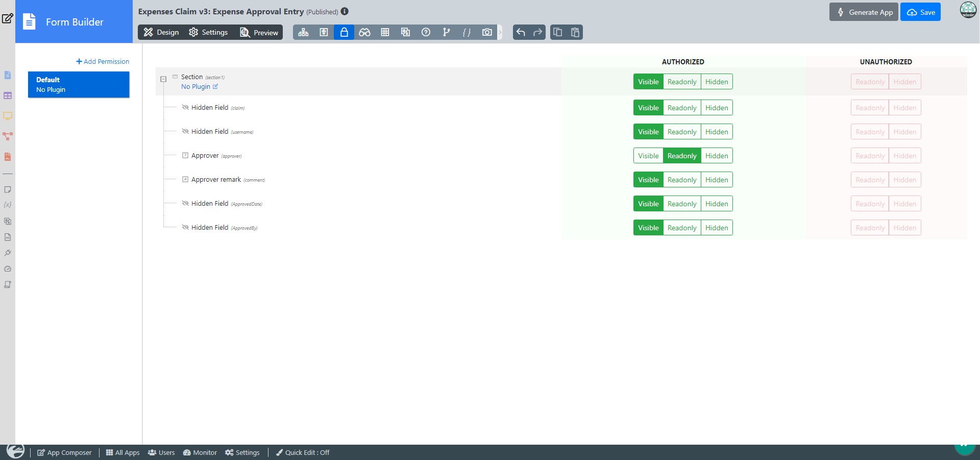Collapse the Section tree node

tap(163, 79)
